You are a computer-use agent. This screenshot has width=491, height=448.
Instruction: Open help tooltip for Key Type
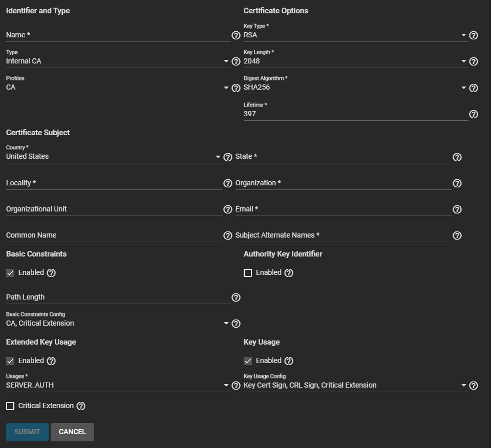click(x=474, y=35)
